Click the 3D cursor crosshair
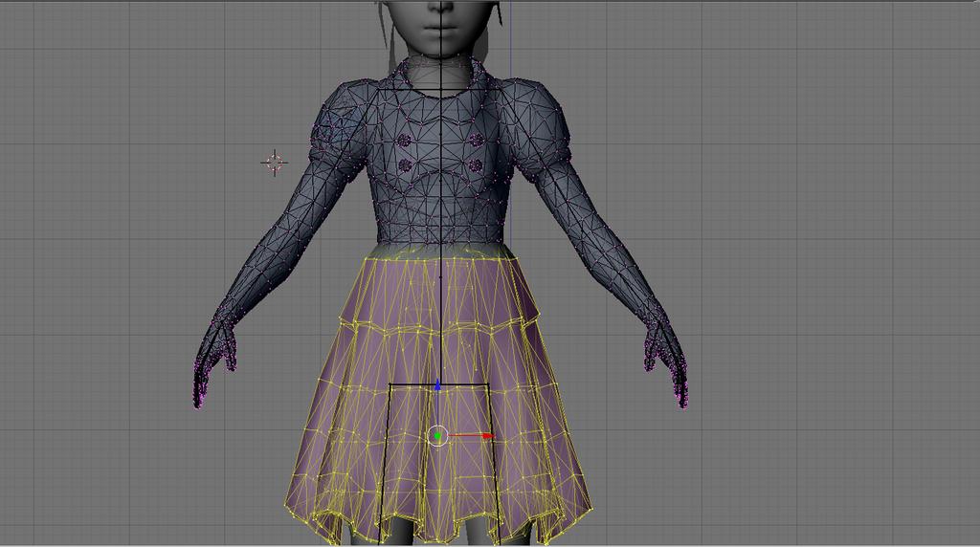Viewport: 980px width, 547px height. coord(275,163)
